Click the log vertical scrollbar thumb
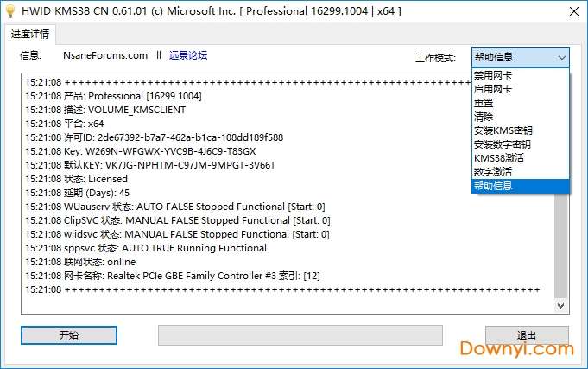 560,246
